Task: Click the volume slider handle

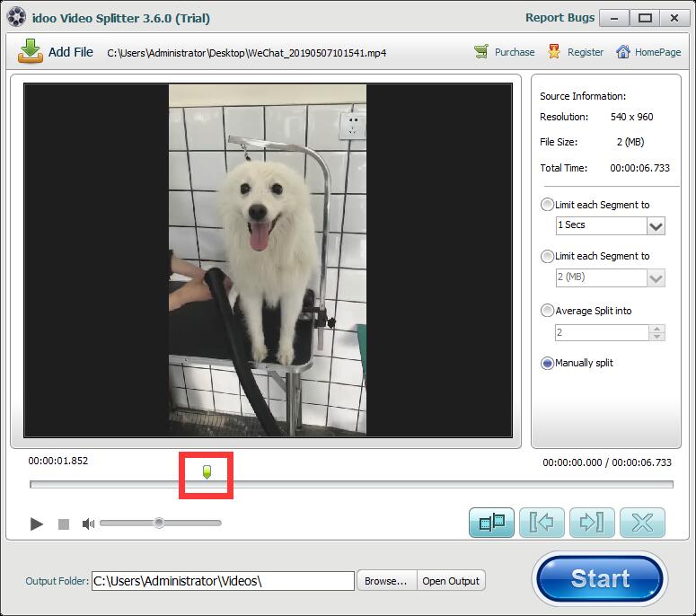Action: pyautogui.click(x=159, y=523)
